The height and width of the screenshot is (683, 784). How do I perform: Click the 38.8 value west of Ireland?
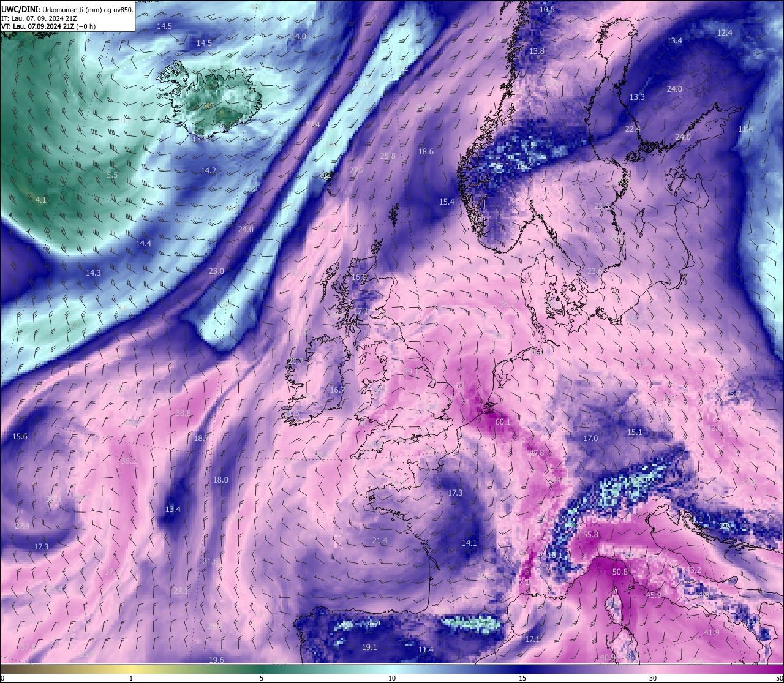[183, 413]
